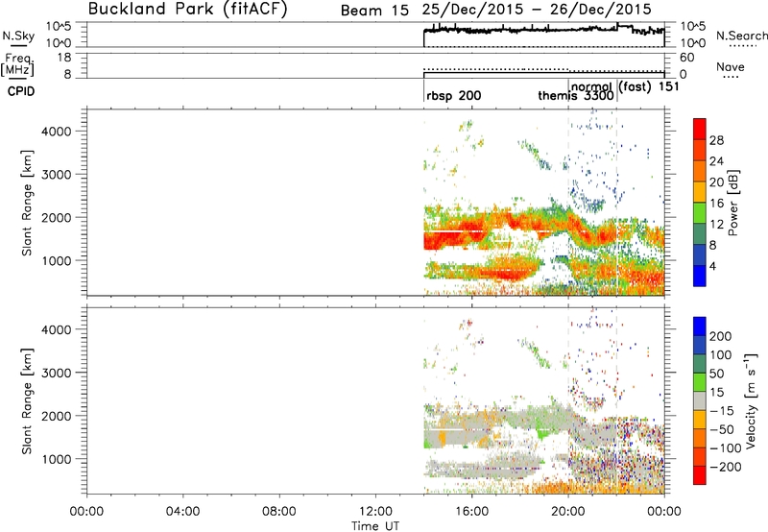The height and width of the screenshot is (532, 768).
Task: Click the '12:00' time axis tick label
Action: 375,512
